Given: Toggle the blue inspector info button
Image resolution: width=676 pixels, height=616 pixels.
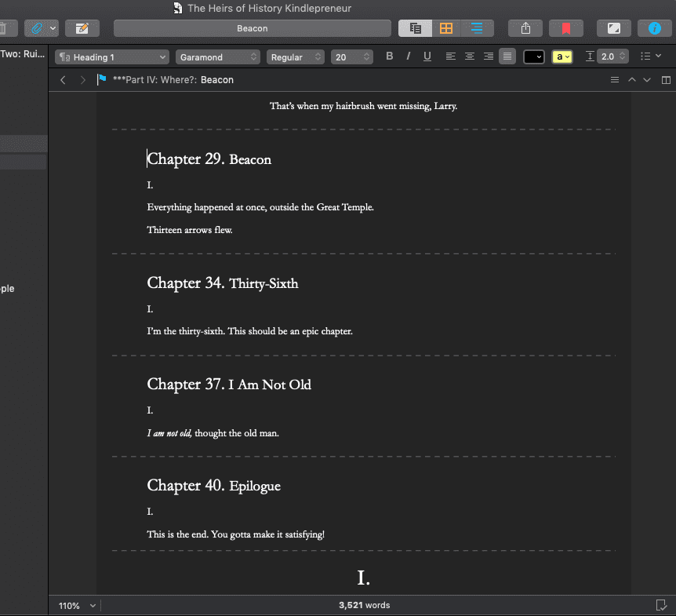Looking at the screenshot, I should pos(655,28).
